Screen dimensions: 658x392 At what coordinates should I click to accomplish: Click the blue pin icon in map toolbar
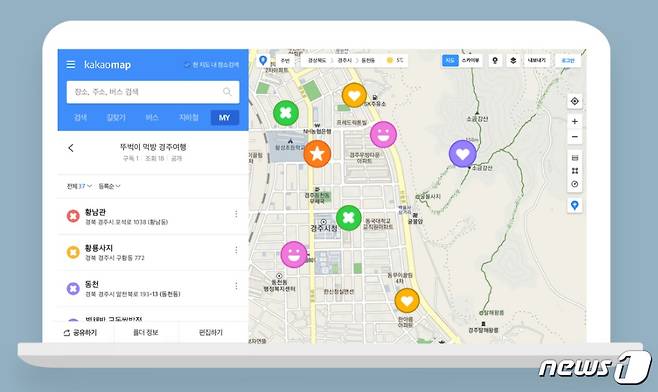coord(263,60)
